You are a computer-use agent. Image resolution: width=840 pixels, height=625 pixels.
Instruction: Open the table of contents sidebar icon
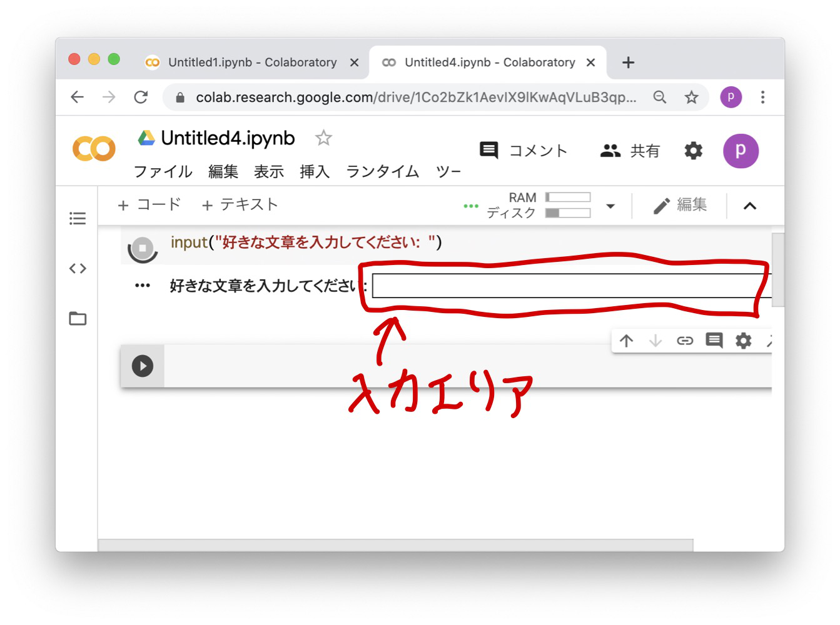[x=78, y=218]
